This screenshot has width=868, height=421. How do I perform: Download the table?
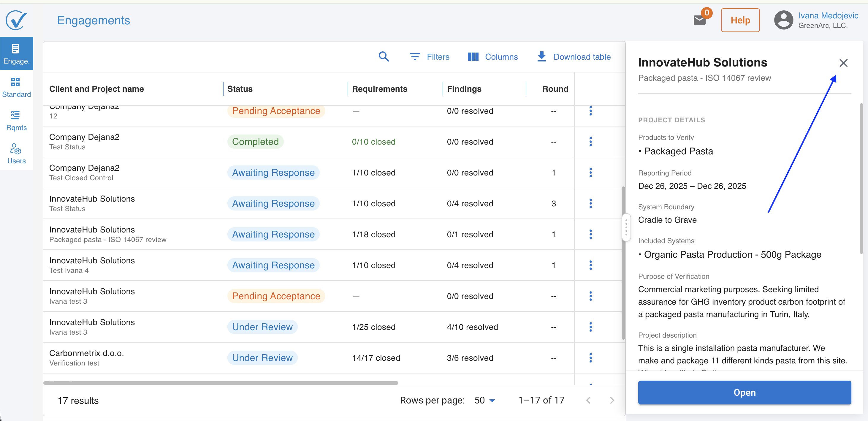tap(574, 57)
